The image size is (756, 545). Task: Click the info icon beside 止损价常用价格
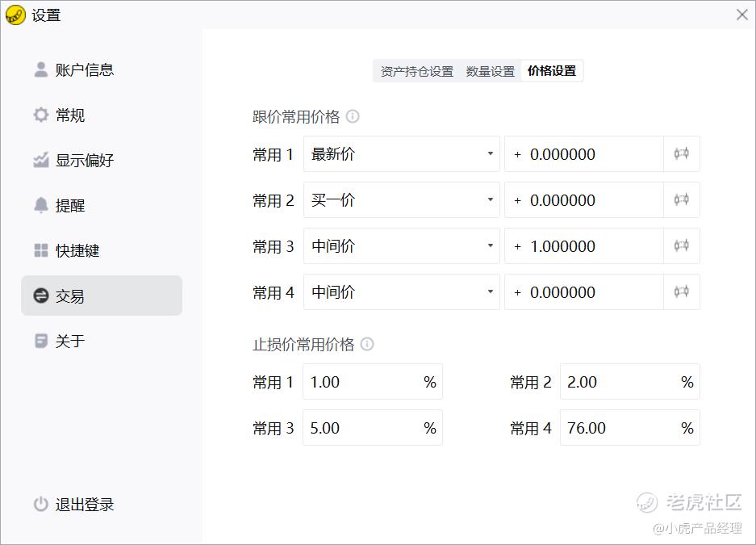pyautogui.click(x=367, y=344)
